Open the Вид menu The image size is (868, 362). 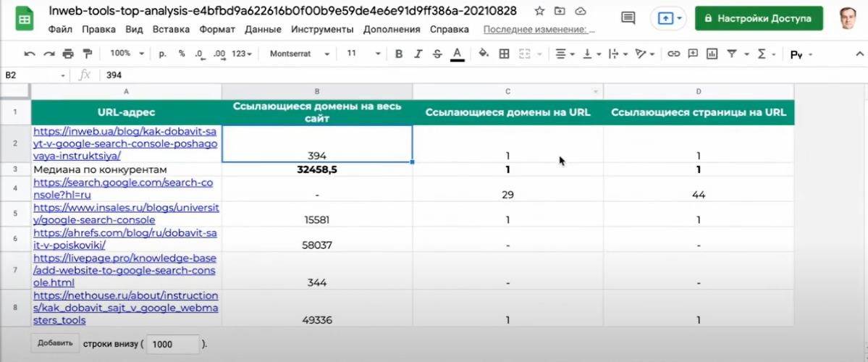(134, 30)
